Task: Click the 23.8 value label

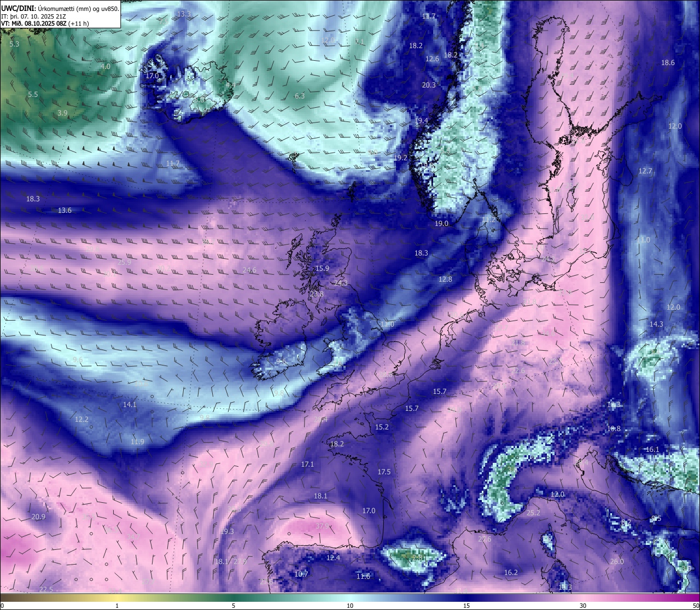Action: pos(317,294)
